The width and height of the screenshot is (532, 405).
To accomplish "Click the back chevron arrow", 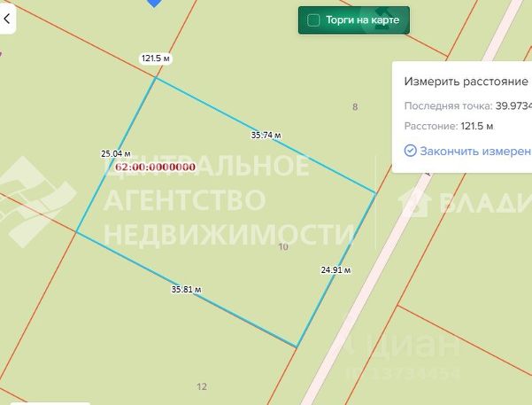I will coord(7,19).
